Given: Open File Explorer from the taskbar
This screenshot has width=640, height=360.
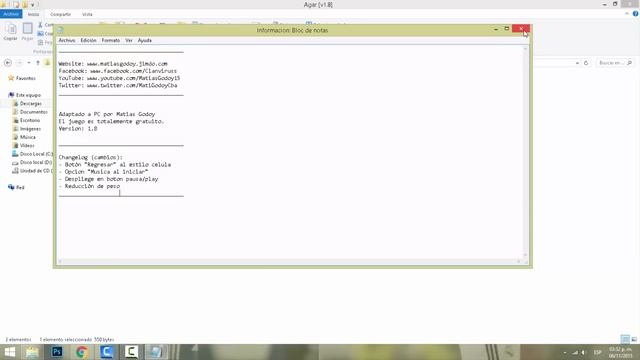Looking at the screenshot, I should point(32,352).
